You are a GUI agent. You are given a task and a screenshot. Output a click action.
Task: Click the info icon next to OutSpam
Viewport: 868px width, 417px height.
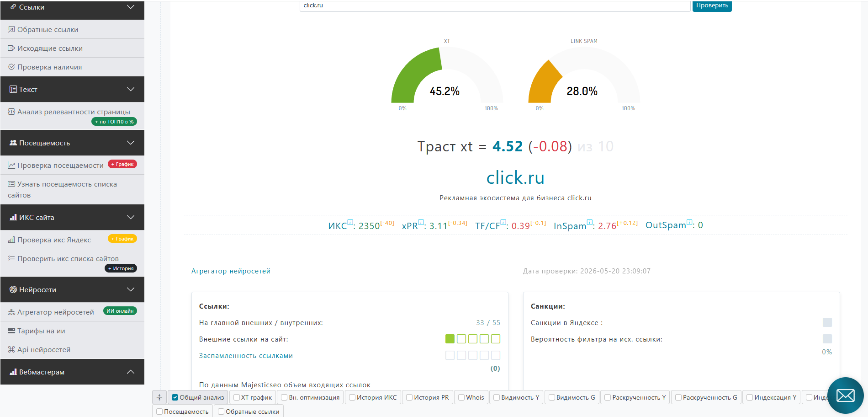click(x=690, y=222)
